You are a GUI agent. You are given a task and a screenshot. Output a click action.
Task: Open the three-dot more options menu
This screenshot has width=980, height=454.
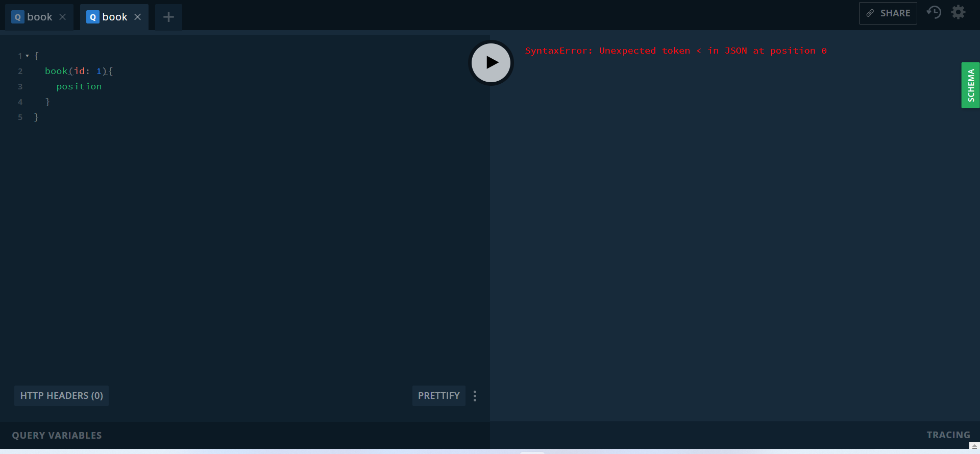pos(475,396)
